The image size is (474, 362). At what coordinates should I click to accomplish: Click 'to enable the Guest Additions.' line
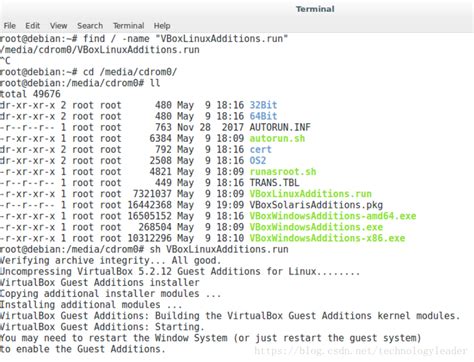click(83, 349)
